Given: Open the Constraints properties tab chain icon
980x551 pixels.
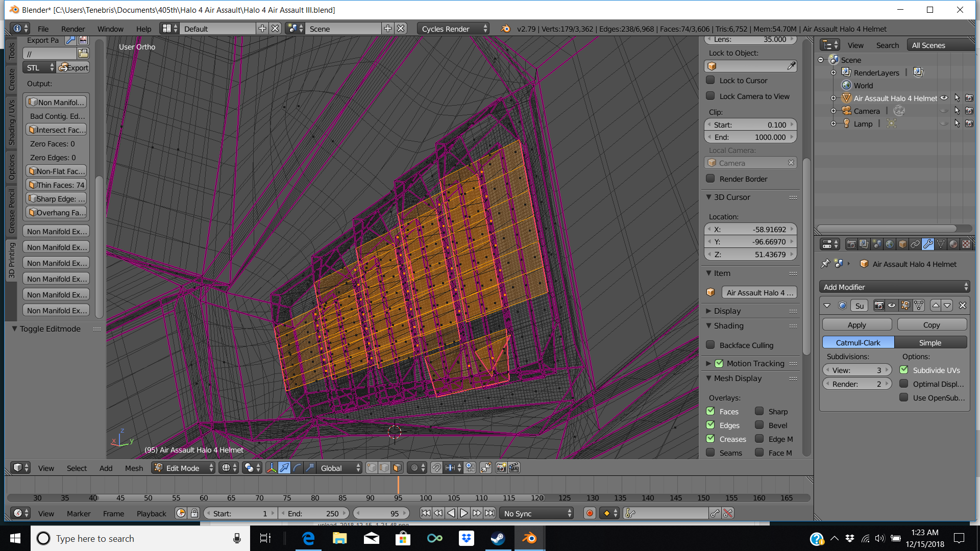Looking at the screenshot, I should (915, 244).
